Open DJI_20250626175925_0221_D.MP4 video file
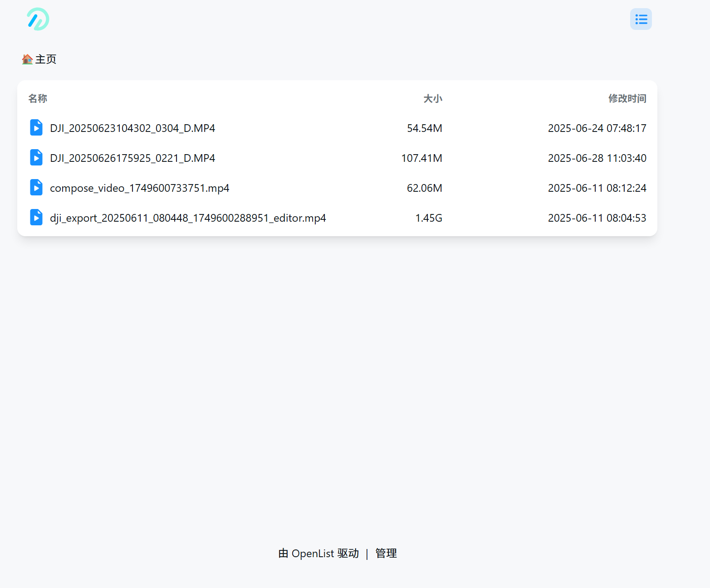The width and height of the screenshot is (710, 588). (132, 158)
